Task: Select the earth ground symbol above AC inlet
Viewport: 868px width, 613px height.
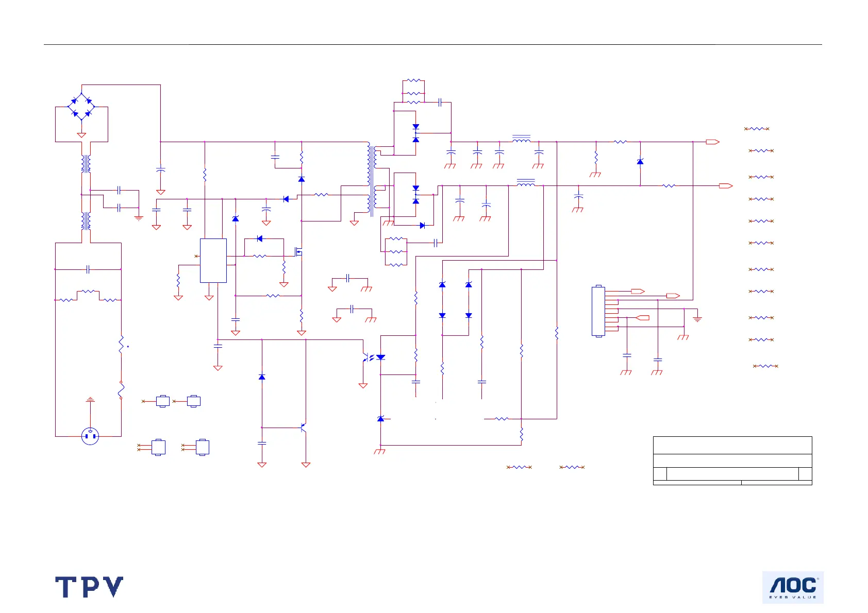Action: coord(90,399)
